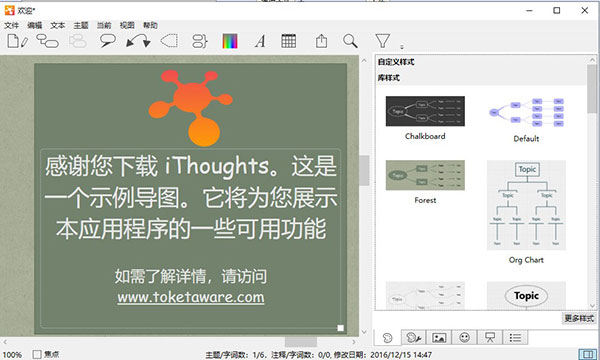
Task: Click the 更多样式 button
Action: [x=579, y=318]
